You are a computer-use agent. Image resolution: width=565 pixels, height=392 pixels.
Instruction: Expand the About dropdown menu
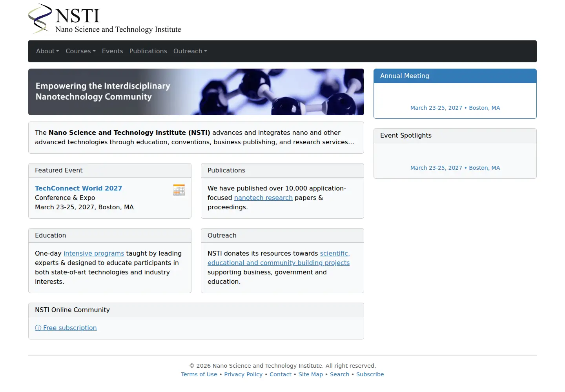pos(47,51)
